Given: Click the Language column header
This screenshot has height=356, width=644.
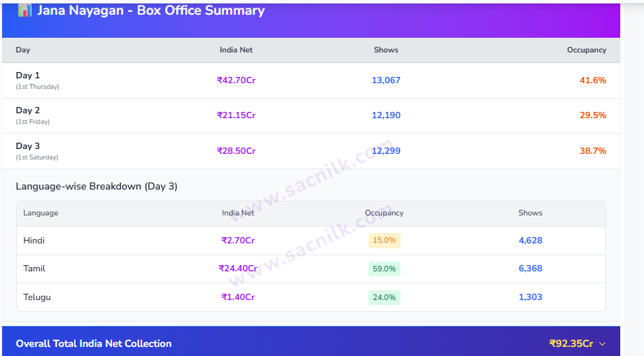Looking at the screenshot, I should coord(41,213).
